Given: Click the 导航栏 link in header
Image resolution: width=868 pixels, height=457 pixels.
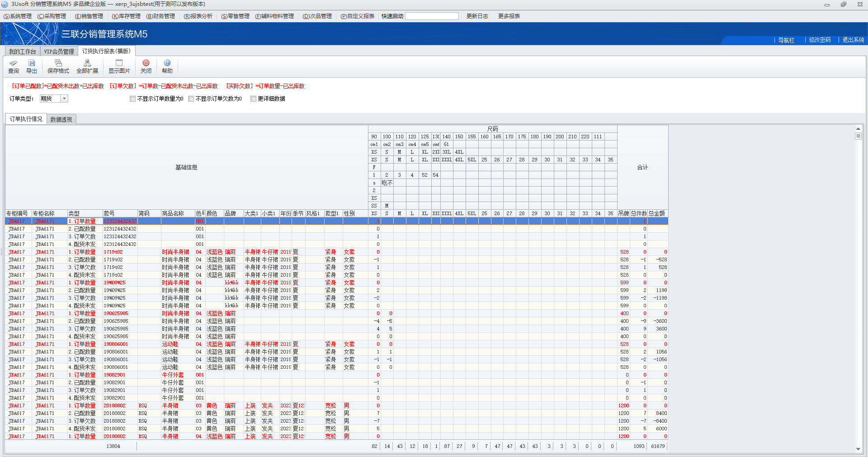Looking at the screenshot, I should click(x=786, y=40).
